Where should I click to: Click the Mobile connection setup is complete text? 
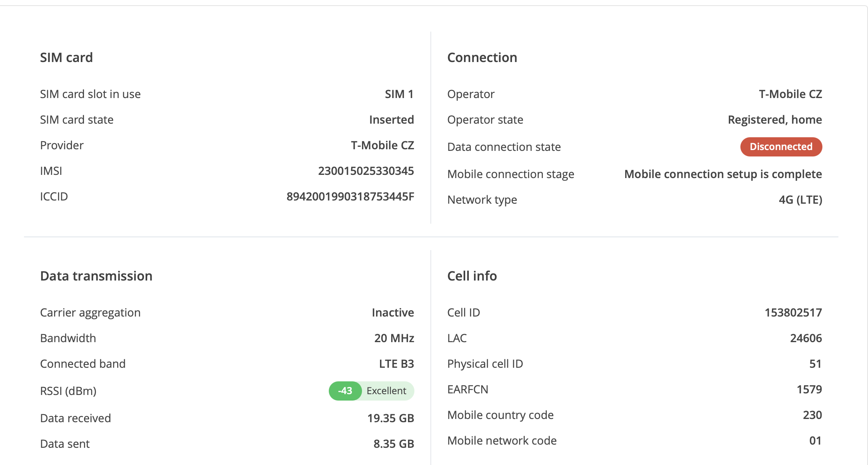(723, 174)
